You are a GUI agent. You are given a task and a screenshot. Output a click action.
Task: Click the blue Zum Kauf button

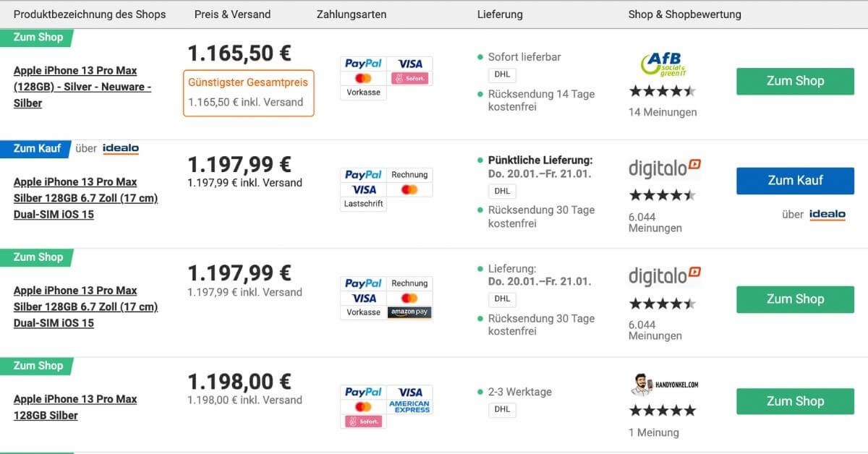[795, 181]
